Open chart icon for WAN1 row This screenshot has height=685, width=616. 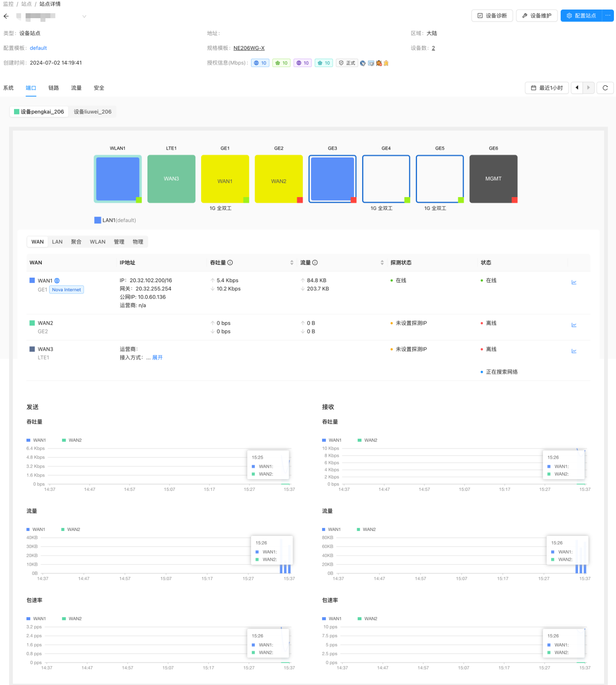click(x=574, y=282)
